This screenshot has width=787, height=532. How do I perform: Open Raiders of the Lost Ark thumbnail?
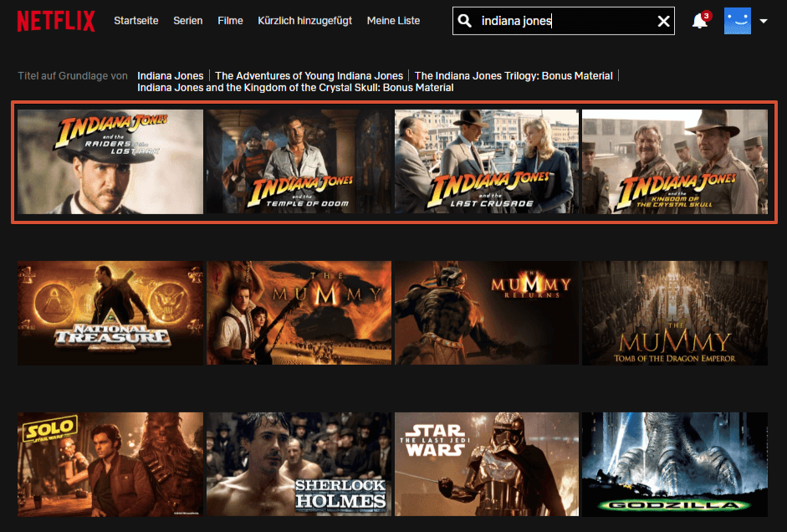point(110,161)
